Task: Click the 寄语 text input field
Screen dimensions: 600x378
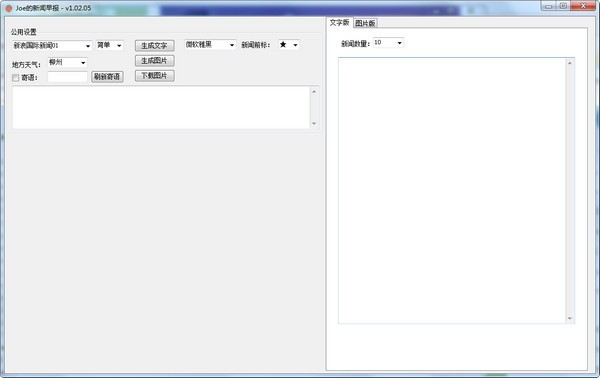Action: click(67, 77)
